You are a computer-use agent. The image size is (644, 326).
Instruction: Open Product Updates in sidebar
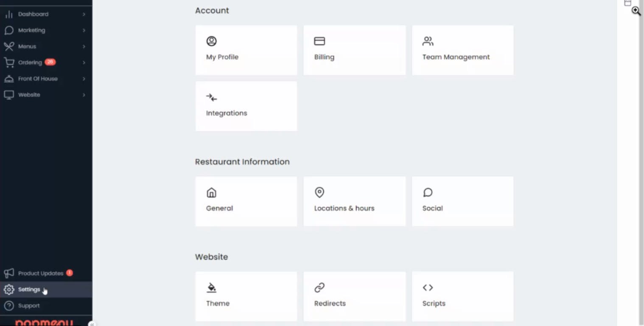point(40,273)
